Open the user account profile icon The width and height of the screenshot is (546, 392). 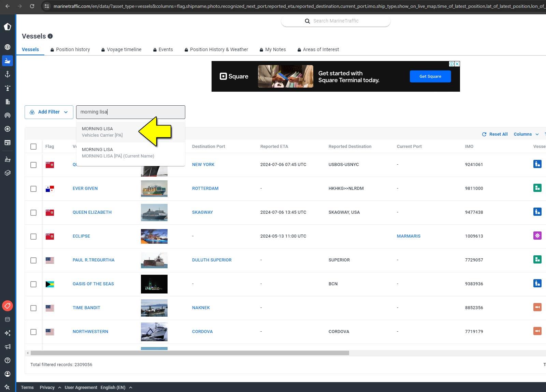click(x=8, y=374)
